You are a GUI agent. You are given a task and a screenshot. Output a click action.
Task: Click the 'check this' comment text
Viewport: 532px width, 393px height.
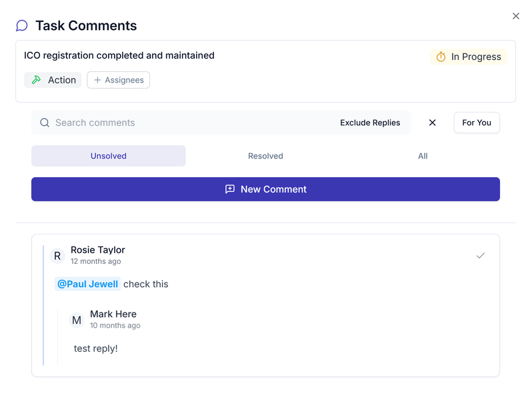coord(146,284)
